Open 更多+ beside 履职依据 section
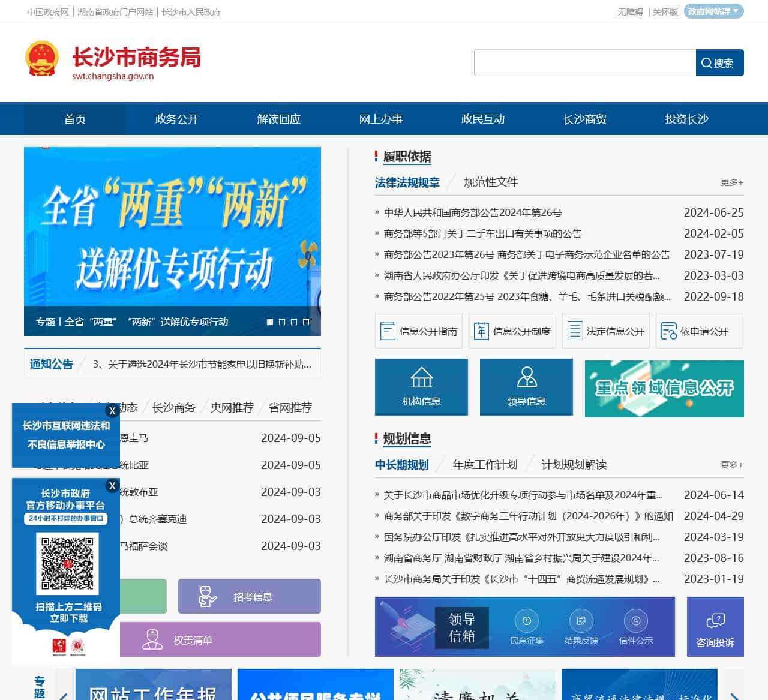 (x=731, y=182)
